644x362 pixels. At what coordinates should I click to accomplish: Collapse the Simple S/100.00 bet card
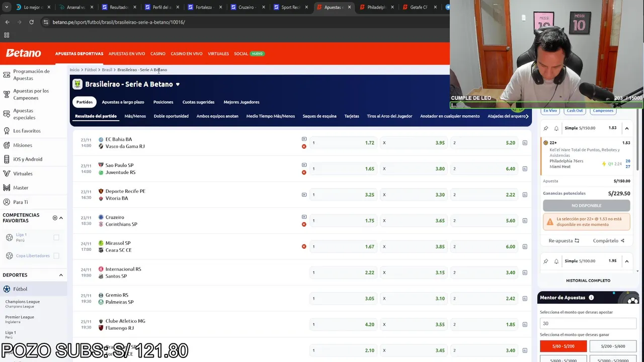tap(627, 261)
